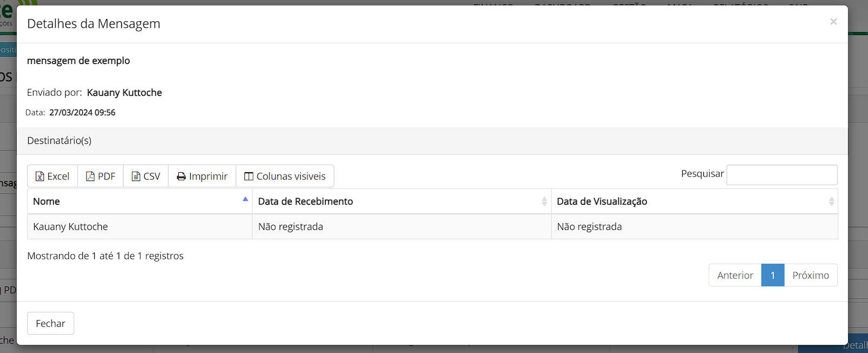Go to Próximo page
The height and width of the screenshot is (353, 868).
pos(811,275)
